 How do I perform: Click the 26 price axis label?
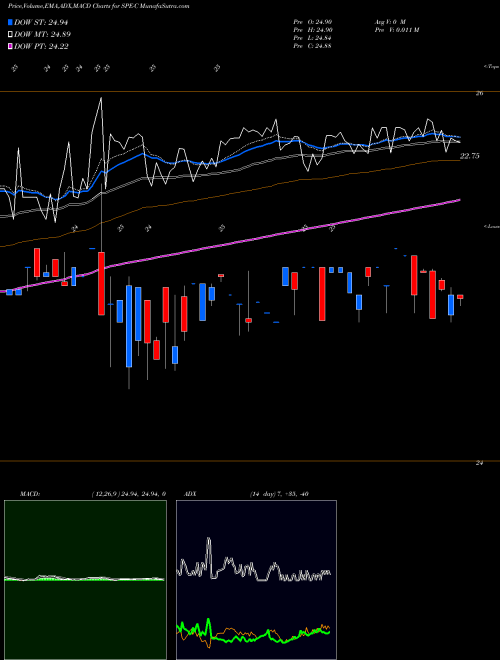(479, 93)
